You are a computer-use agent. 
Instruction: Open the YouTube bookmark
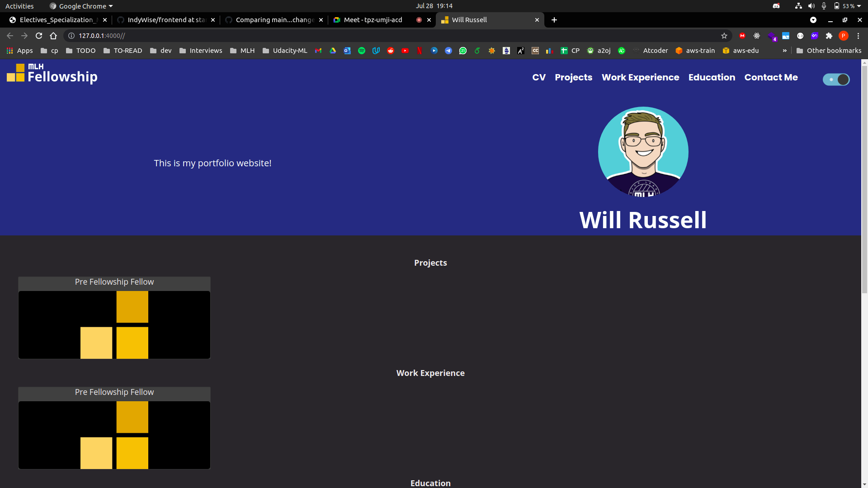pos(405,51)
